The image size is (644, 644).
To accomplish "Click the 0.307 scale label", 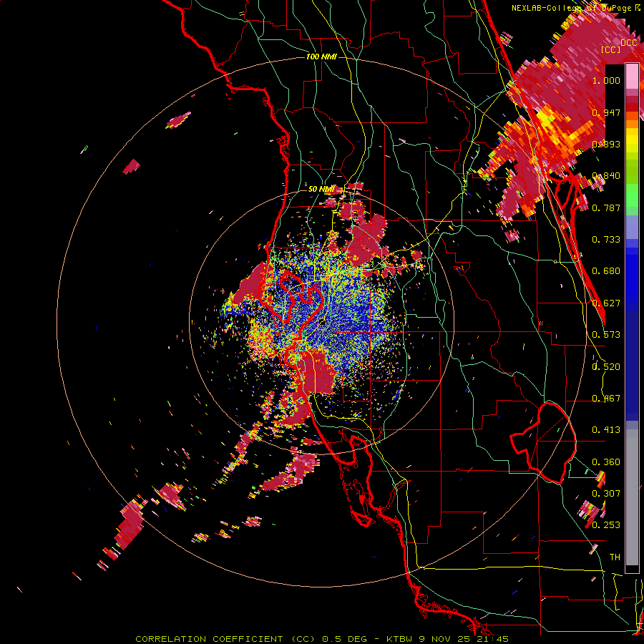I will click(606, 493).
